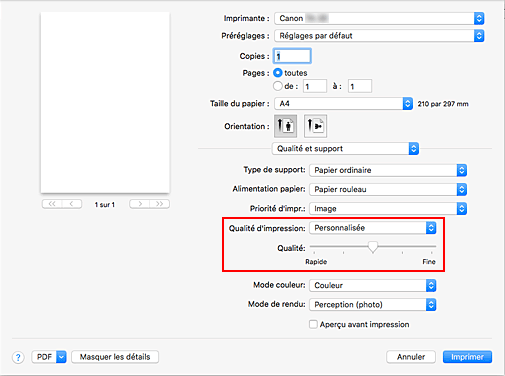Click the Copies input field
505x376 pixels.
tap(292, 56)
